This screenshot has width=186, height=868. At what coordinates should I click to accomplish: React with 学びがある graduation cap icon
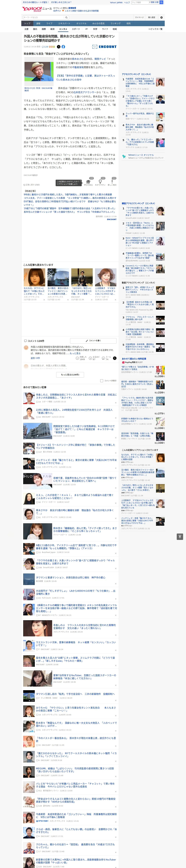(x=89, y=182)
